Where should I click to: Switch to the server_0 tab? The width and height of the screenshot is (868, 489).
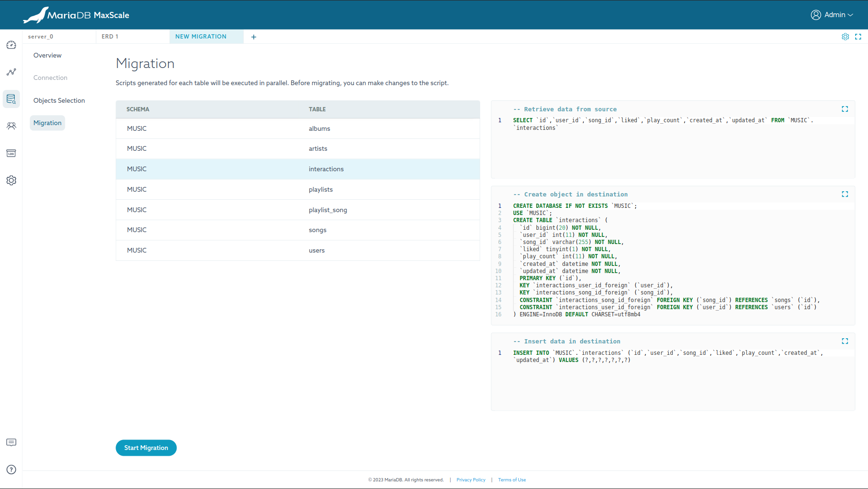[x=41, y=37]
